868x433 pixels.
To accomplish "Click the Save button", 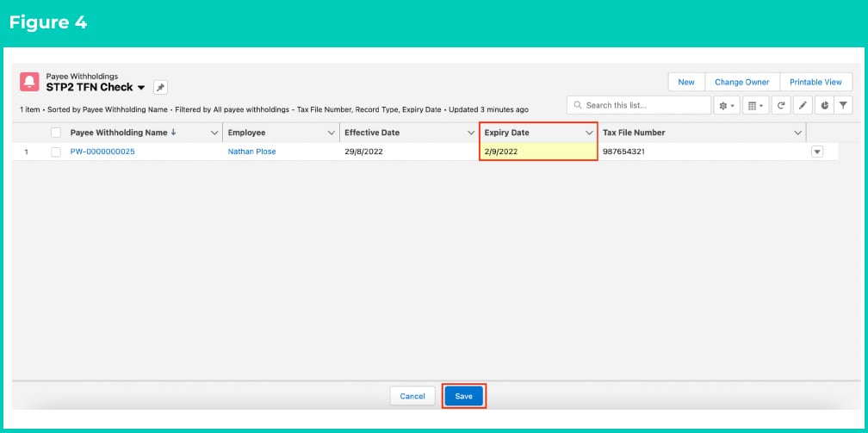I will 464,396.
